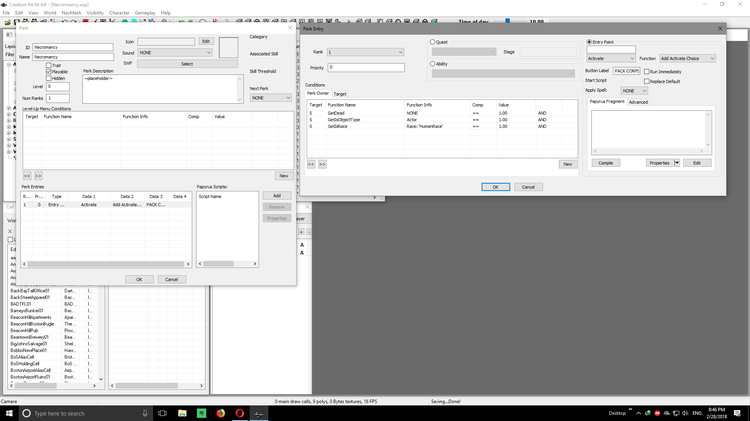The width and height of the screenshot is (750, 421).
Task: Select the Activate entry in Perk Entries
Action: pos(106,205)
